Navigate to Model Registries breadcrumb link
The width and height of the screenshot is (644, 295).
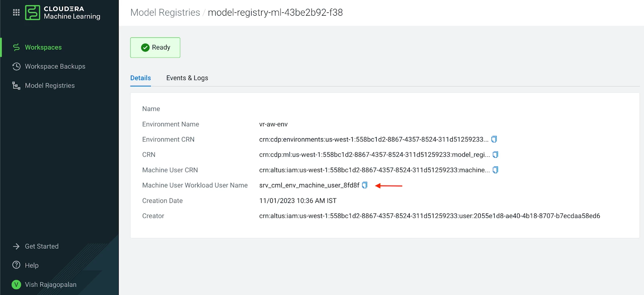click(x=165, y=12)
